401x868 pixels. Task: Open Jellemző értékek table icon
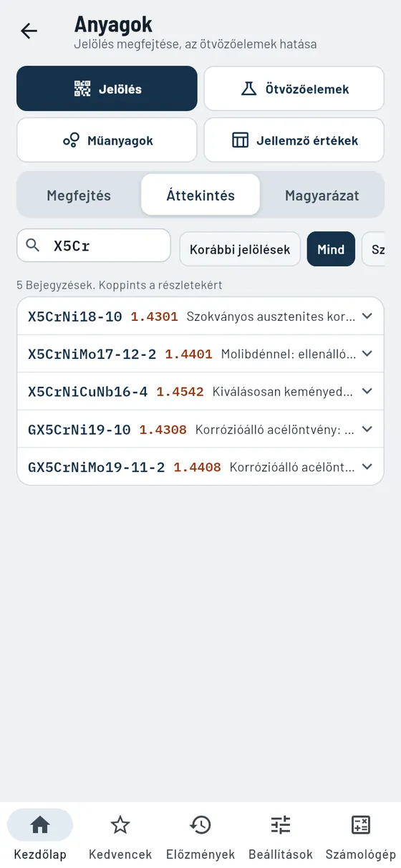(240, 140)
